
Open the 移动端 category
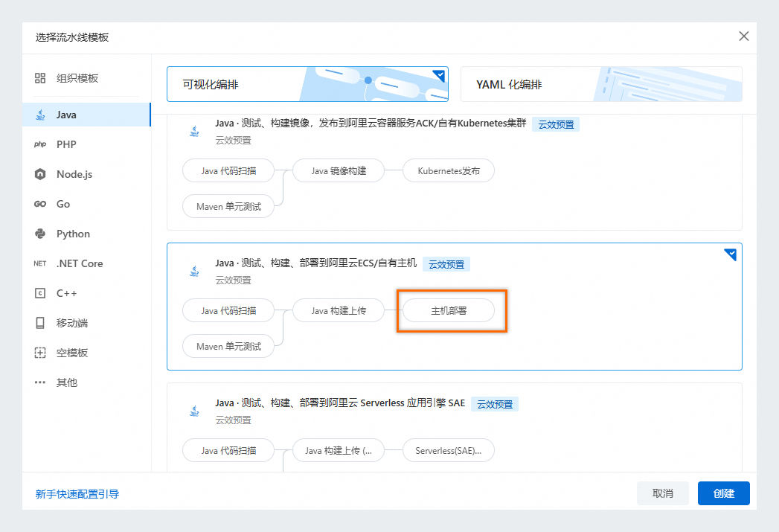(x=86, y=323)
